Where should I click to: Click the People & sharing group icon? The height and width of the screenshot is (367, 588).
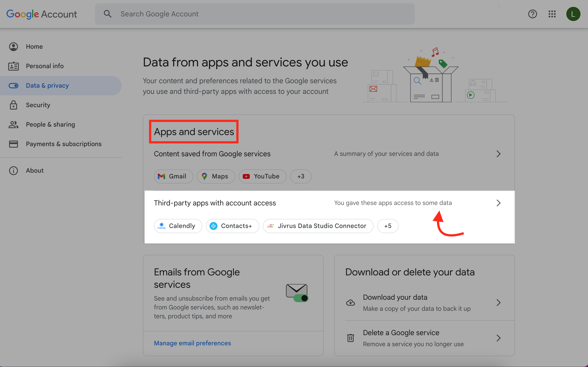[x=13, y=125]
